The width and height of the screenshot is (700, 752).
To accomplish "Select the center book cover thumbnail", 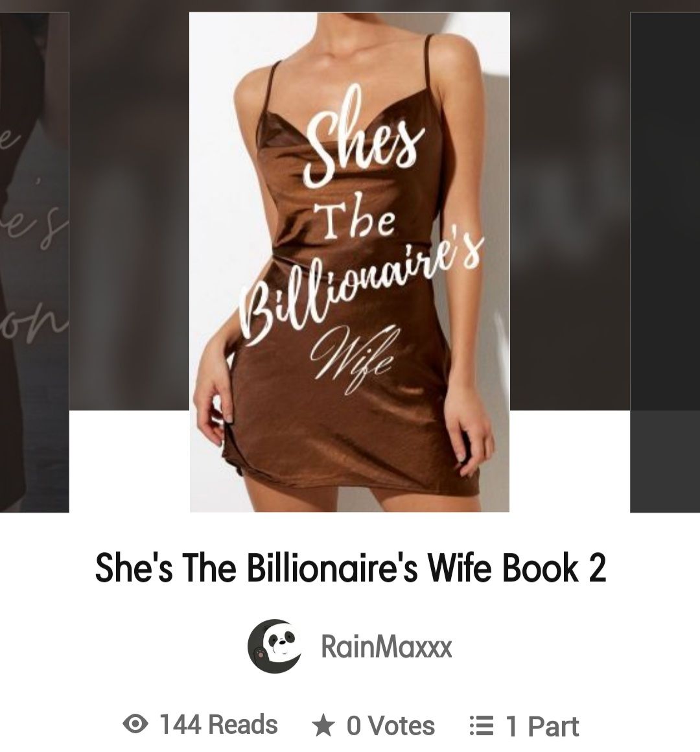I will coord(349,262).
